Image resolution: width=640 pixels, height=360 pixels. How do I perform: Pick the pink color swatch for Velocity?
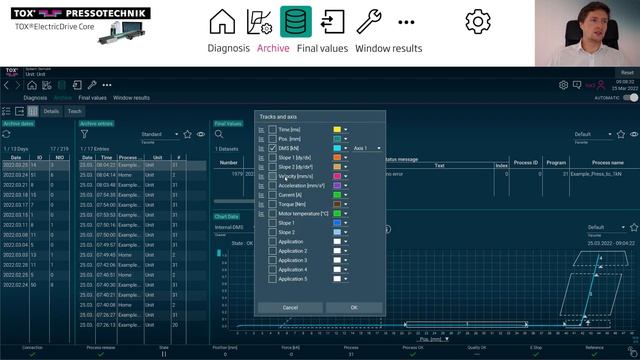coord(337,176)
